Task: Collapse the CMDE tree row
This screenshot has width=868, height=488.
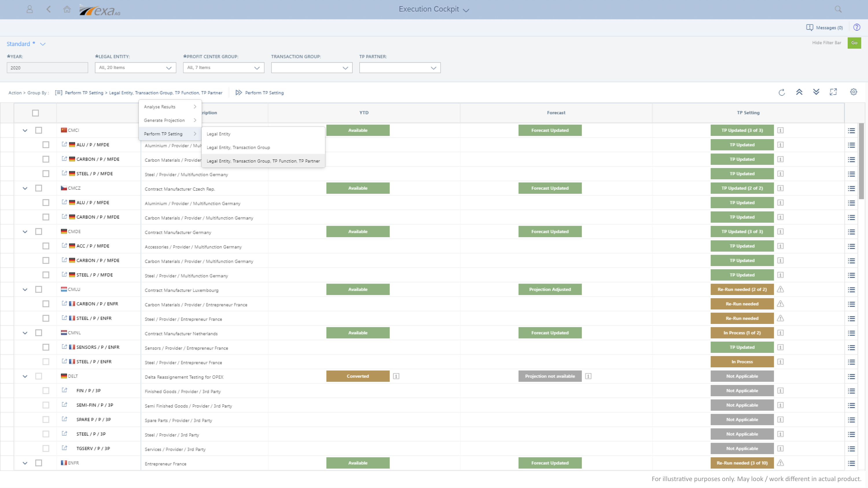Action: click(25, 232)
